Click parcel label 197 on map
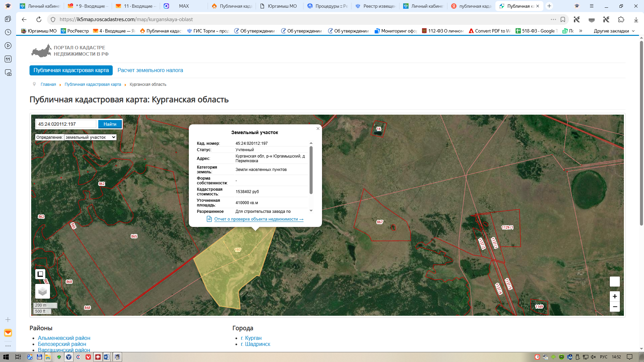 (238, 250)
